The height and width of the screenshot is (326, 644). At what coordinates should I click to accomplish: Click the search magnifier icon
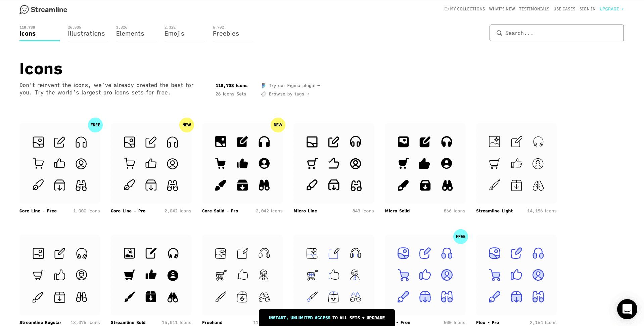click(499, 33)
